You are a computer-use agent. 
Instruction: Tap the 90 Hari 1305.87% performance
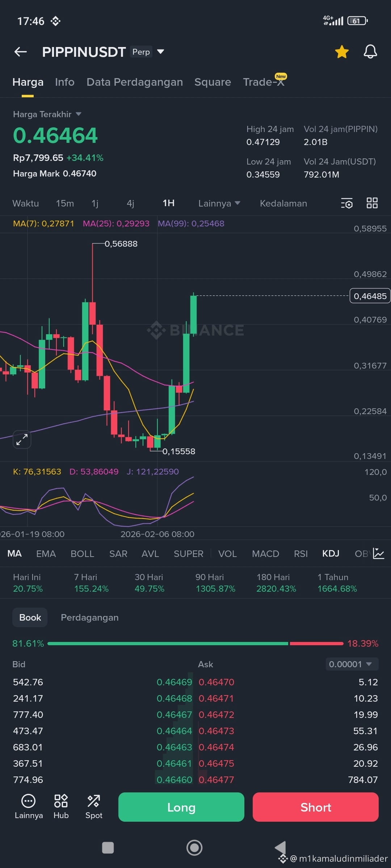[215, 583]
